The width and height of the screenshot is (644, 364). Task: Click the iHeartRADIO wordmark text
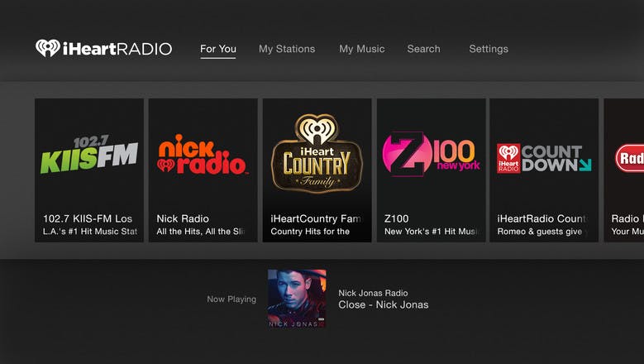click(117, 49)
